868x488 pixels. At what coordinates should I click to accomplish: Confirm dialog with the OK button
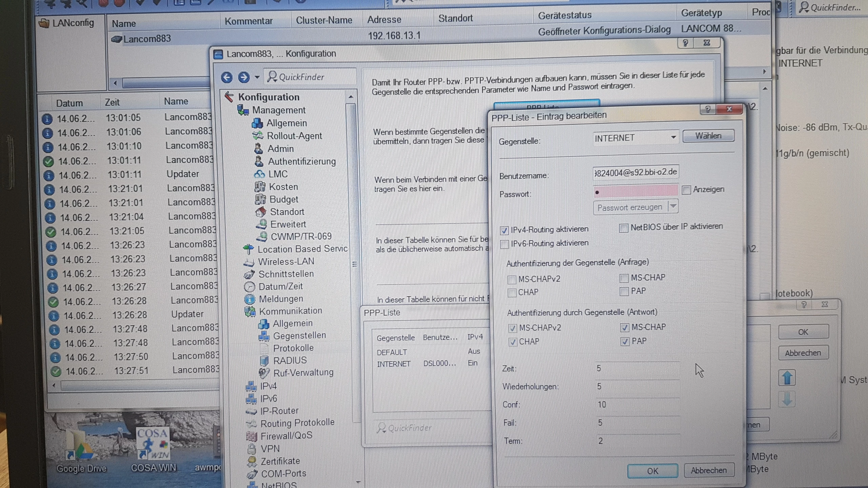click(652, 471)
